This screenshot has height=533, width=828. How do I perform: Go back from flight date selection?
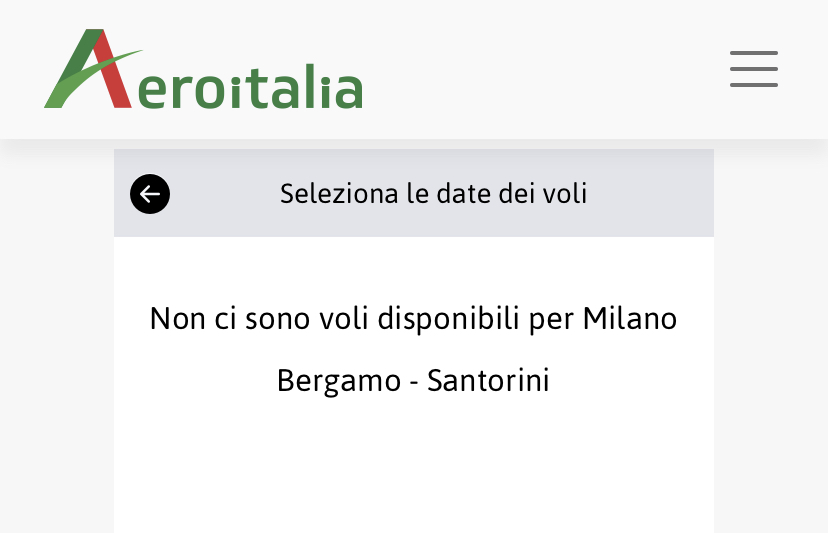pyautogui.click(x=150, y=194)
